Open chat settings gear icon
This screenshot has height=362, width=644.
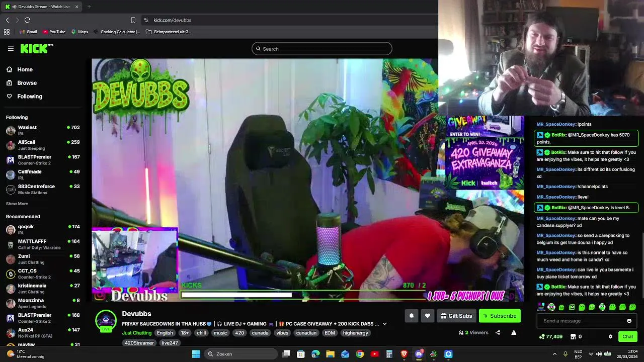(x=610, y=336)
